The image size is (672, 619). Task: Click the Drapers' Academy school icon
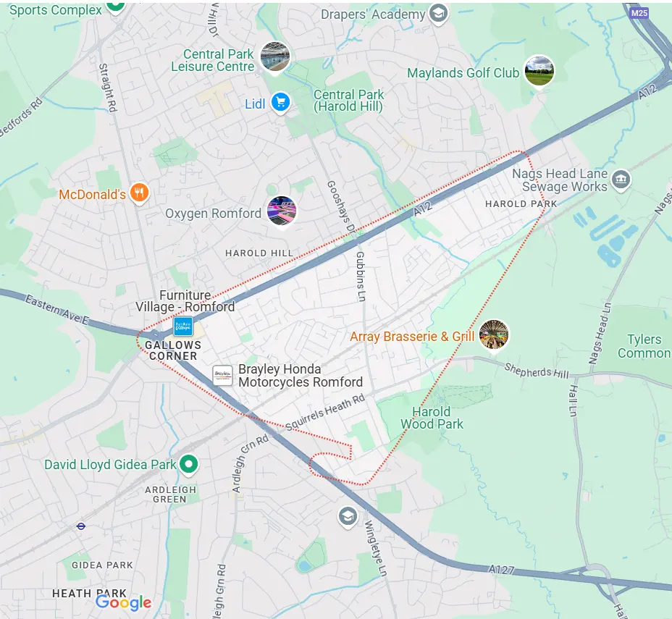click(438, 14)
